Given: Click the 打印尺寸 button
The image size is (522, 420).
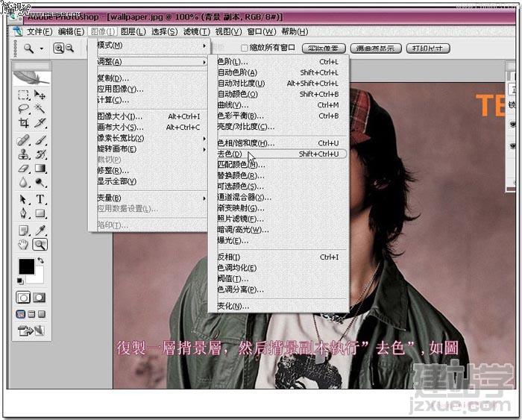Looking at the screenshot, I should pyautogui.click(x=428, y=48).
